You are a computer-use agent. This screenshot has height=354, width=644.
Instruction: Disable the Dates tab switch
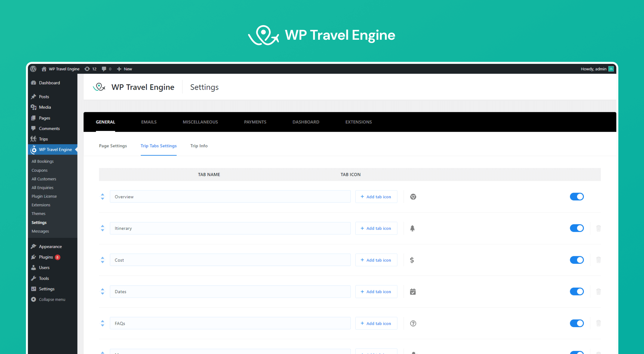point(577,292)
